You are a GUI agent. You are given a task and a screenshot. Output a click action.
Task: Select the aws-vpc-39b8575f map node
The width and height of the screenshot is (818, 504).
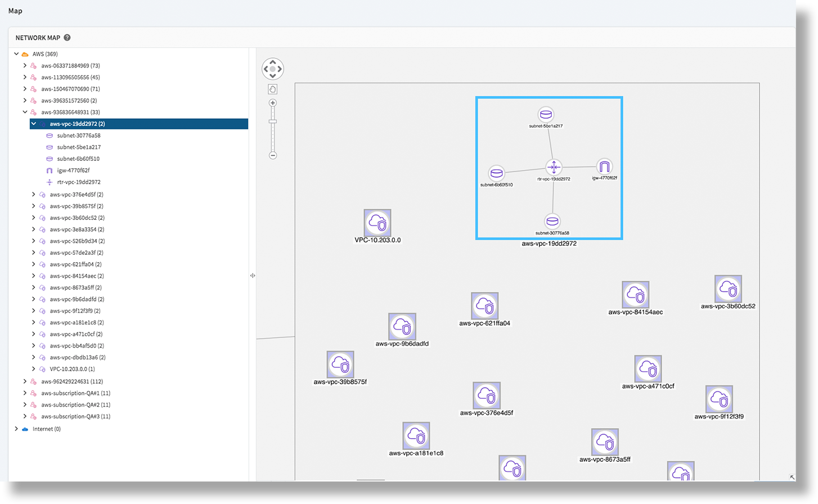[x=340, y=364]
